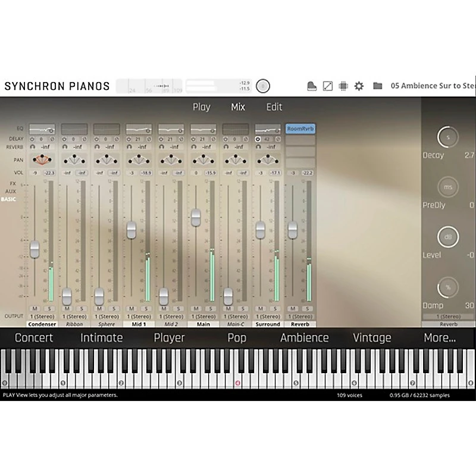Select the Vintage preset category
Screen dimensions: 476x476
pyautogui.click(x=372, y=337)
